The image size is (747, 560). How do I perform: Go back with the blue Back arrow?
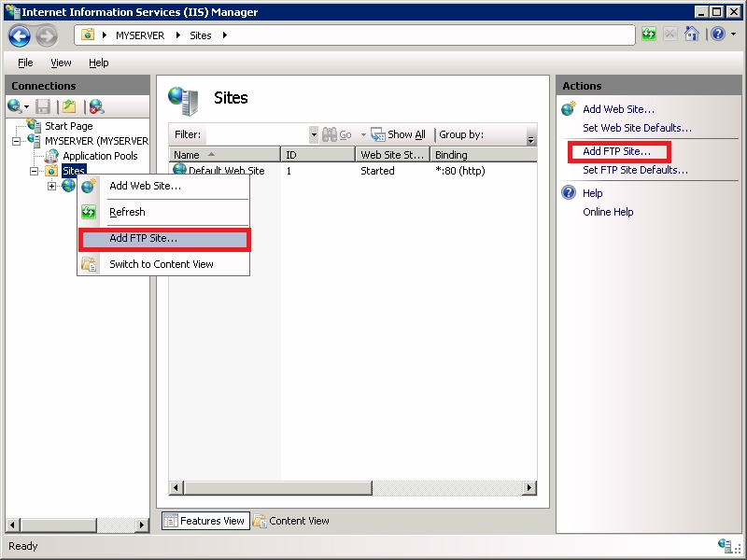[x=20, y=35]
